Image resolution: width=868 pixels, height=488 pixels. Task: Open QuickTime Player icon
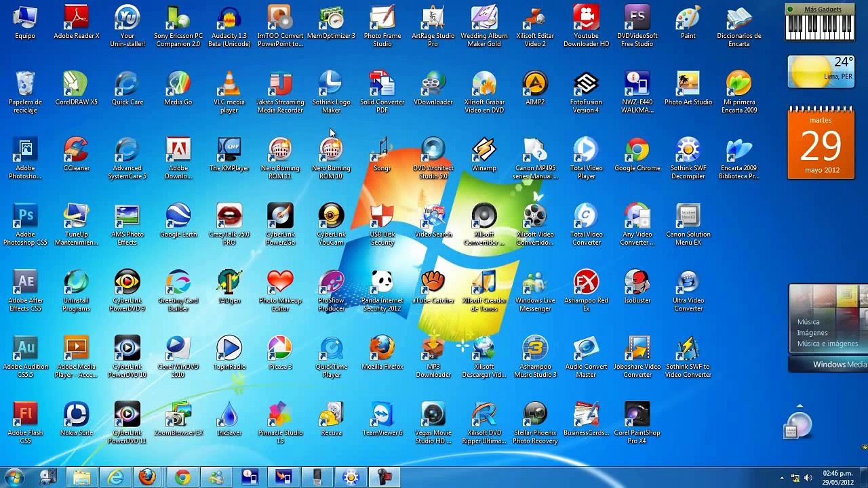[331, 357]
